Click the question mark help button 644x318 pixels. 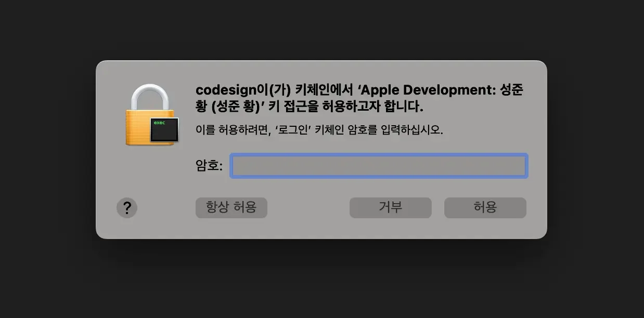pyautogui.click(x=127, y=208)
